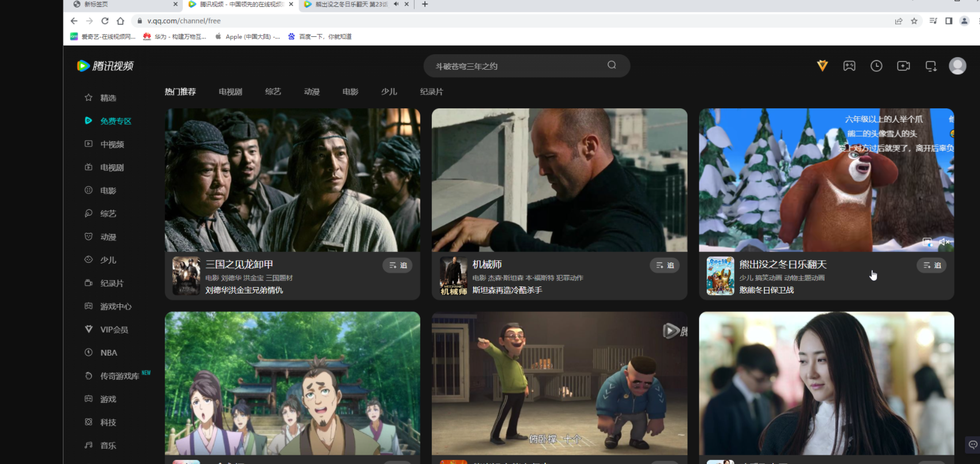Open watch history clock icon
The width and height of the screenshot is (980, 464).
[876, 66]
